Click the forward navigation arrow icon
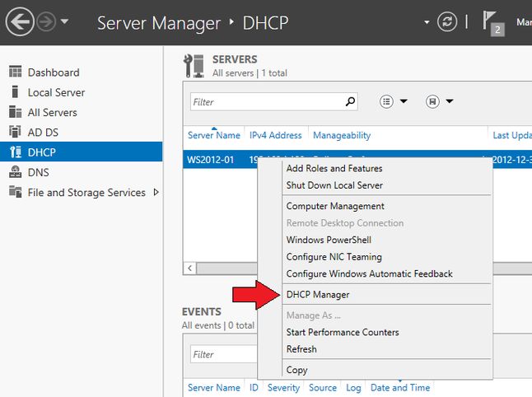This screenshot has height=397, width=532. (x=46, y=22)
